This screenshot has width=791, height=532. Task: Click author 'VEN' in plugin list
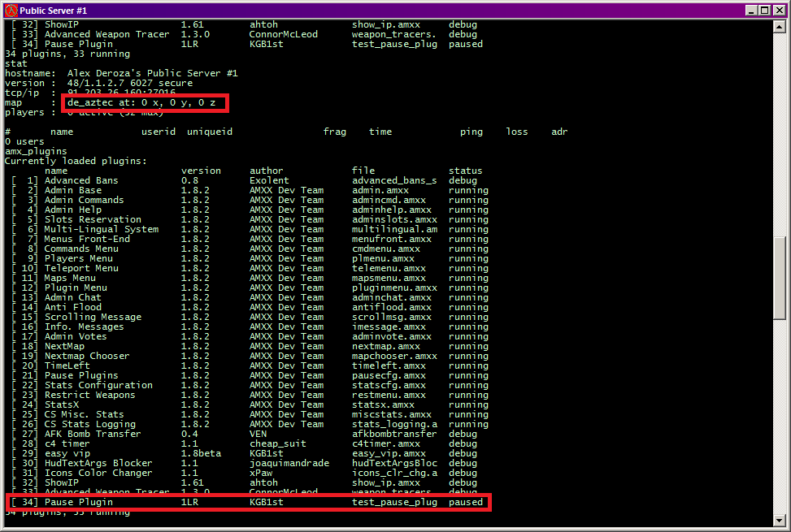pyautogui.click(x=258, y=434)
